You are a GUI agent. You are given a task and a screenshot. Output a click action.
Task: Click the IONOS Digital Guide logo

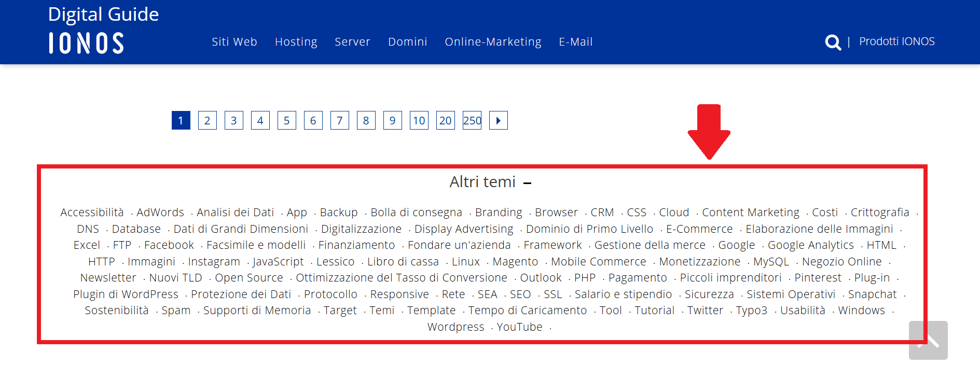(103, 30)
